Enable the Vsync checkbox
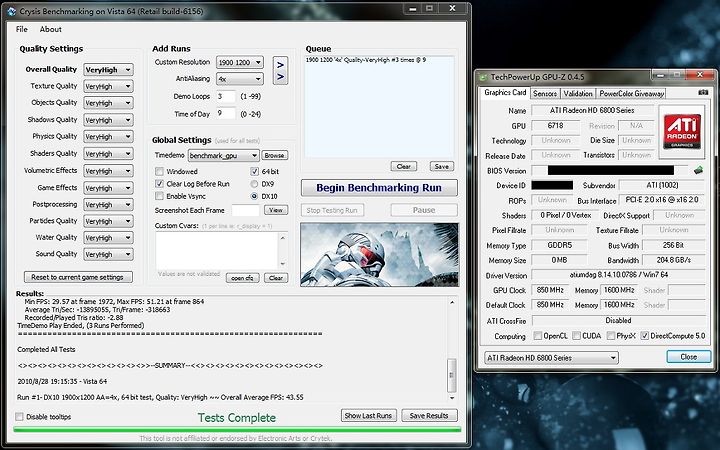This screenshot has width=720, height=450. pos(159,196)
